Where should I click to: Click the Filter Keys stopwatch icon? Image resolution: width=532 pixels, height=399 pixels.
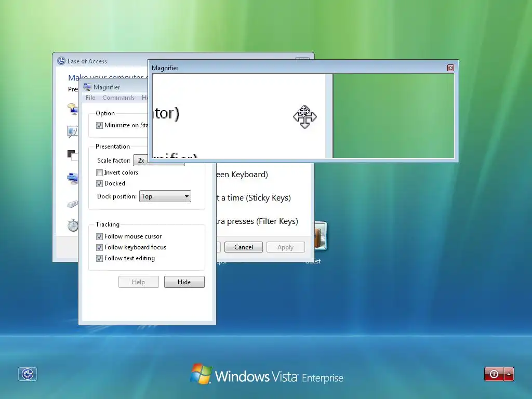point(73,225)
